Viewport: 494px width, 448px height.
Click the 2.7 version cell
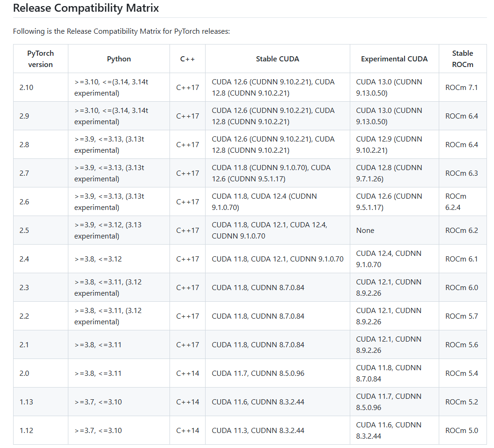(40, 173)
